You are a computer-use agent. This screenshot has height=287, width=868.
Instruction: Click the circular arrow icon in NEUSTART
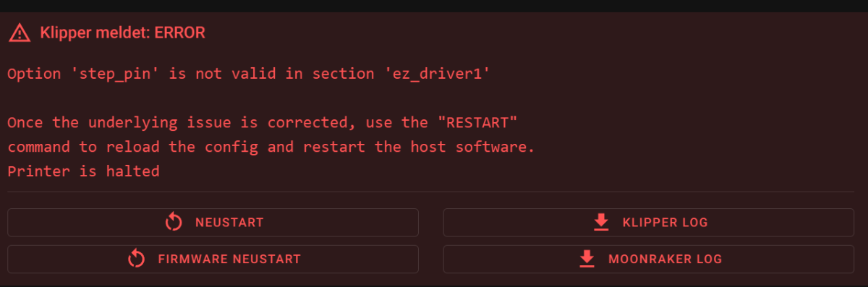(x=174, y=223)
